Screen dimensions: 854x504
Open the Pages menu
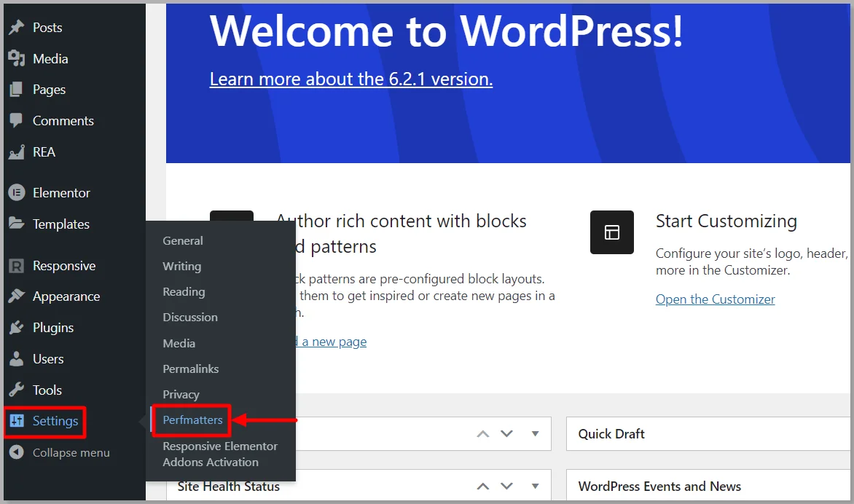click(x=49, y=90)
